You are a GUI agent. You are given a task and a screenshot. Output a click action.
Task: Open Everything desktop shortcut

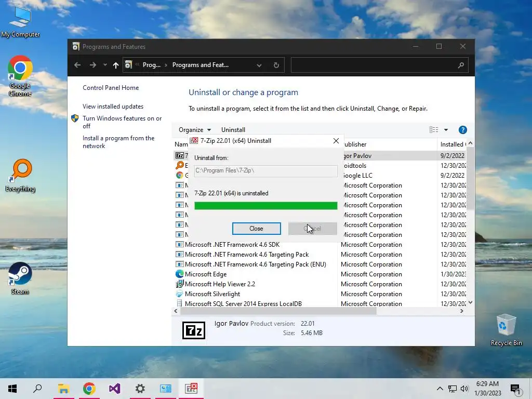click(20, 176)
